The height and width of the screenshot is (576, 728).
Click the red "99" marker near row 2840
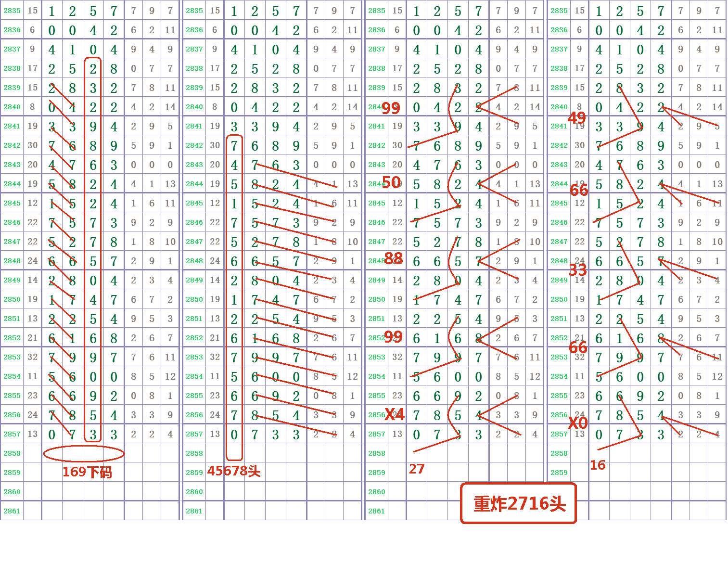(x=392, y=109)
